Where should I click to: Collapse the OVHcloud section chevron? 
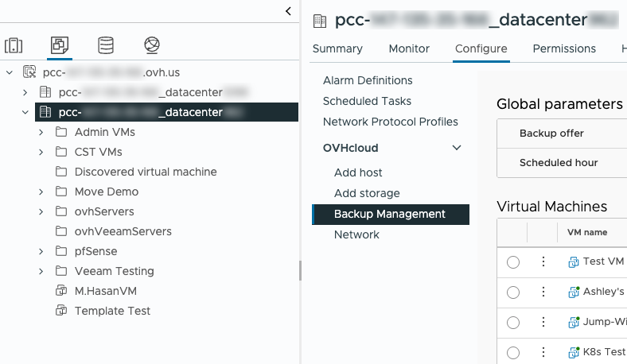(x=457, y=148)
